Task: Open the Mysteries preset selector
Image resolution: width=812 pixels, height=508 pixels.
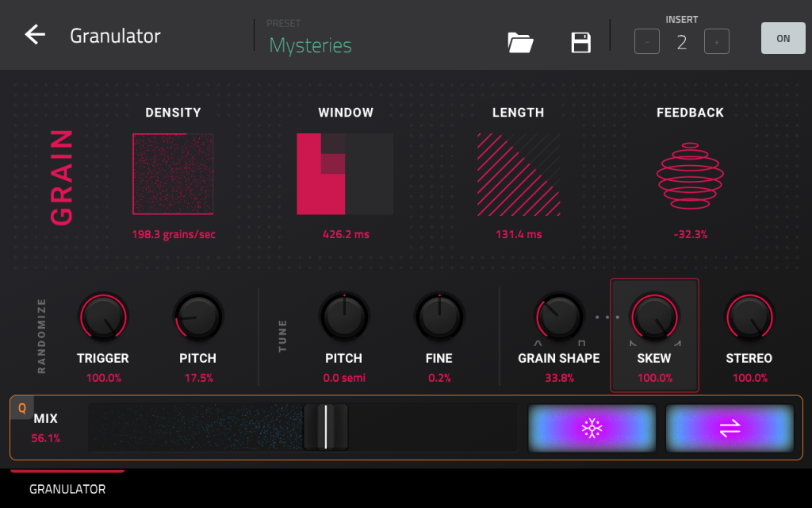Action: [x=311, y=45]
